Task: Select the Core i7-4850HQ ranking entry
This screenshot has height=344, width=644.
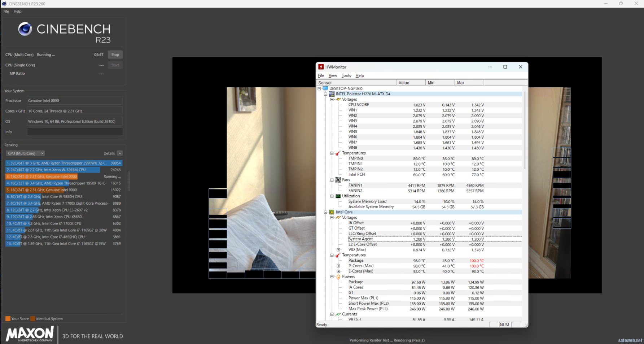Action: [x=64, y=237]
